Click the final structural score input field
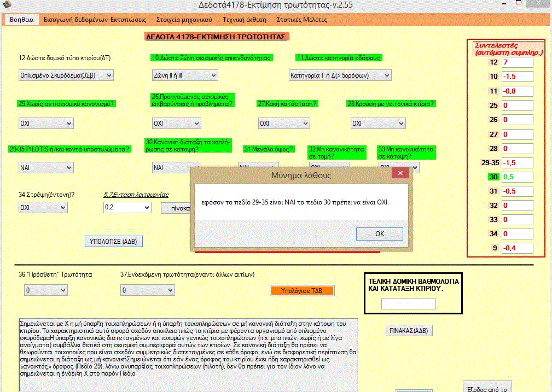Screen dimensions: 552x392 408,304
